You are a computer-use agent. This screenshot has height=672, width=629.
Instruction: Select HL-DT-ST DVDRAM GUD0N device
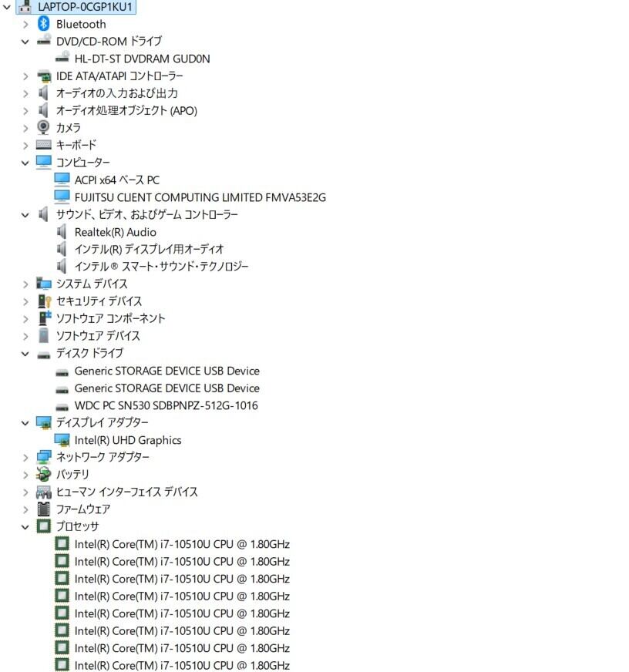coord(142,59)
